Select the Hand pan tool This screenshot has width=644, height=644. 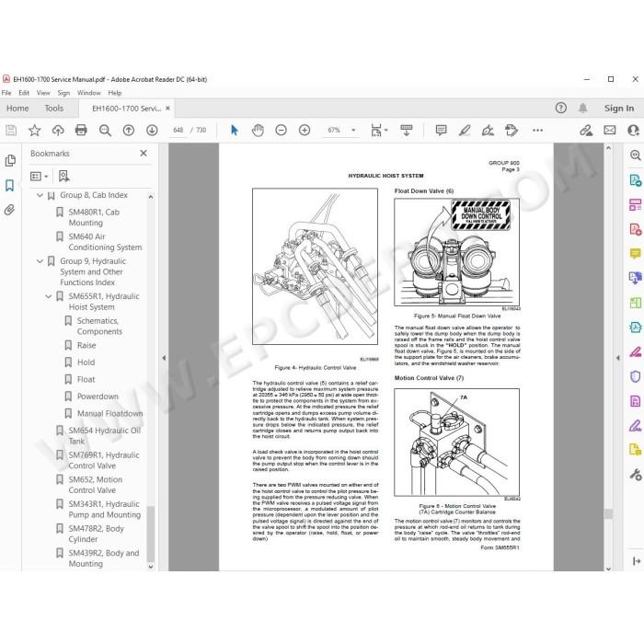pyautogui.click(x=258, y=131)
